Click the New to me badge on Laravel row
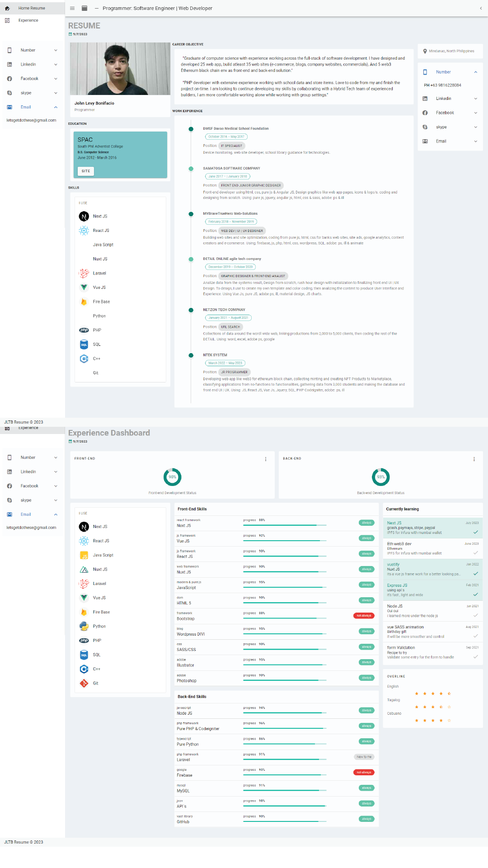The height and width of the screenshot is (868, 488). 364,757
